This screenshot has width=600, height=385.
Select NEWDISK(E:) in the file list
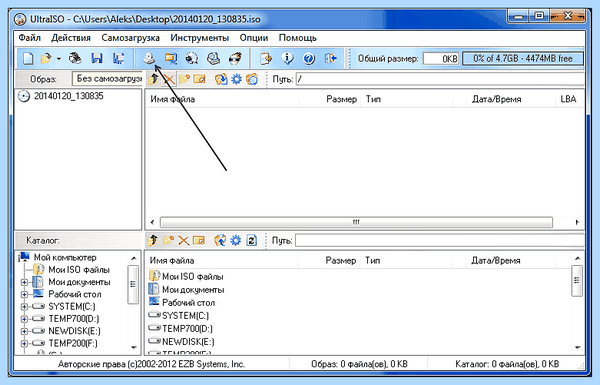[x=181, y=342]
